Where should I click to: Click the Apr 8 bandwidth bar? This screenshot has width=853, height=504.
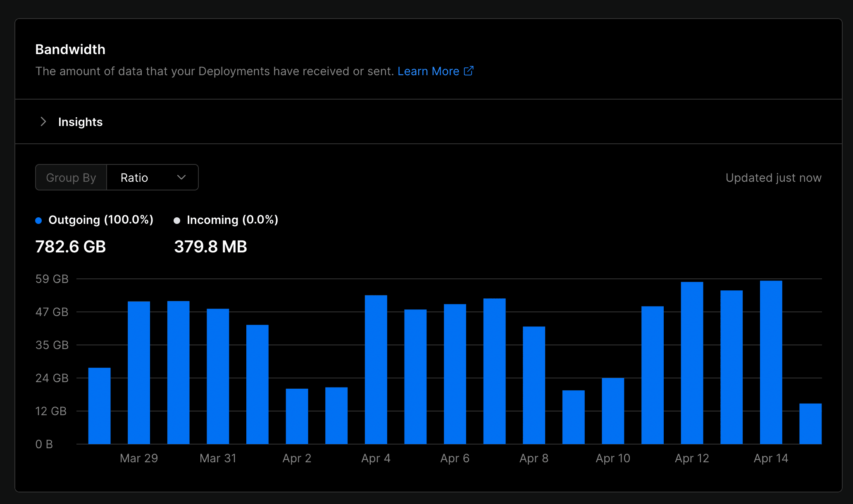click(x=534, y=385)
